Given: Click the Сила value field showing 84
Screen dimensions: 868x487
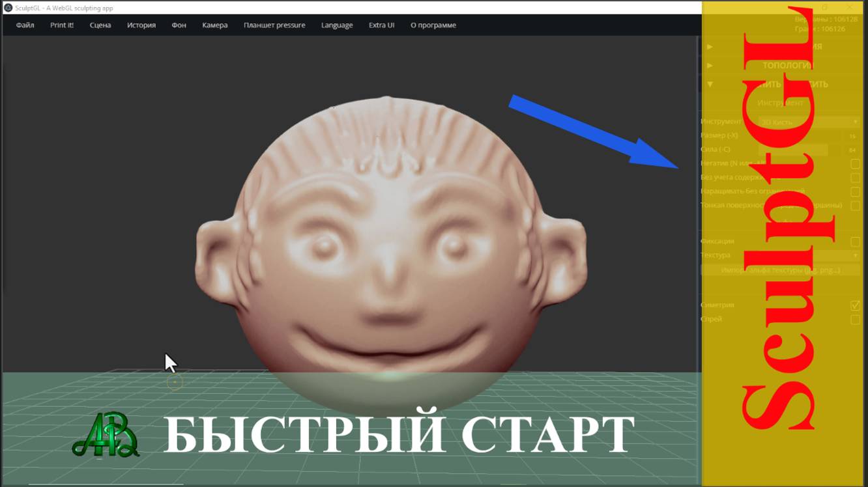Looking at the screenshot, I should pos(852,150).
